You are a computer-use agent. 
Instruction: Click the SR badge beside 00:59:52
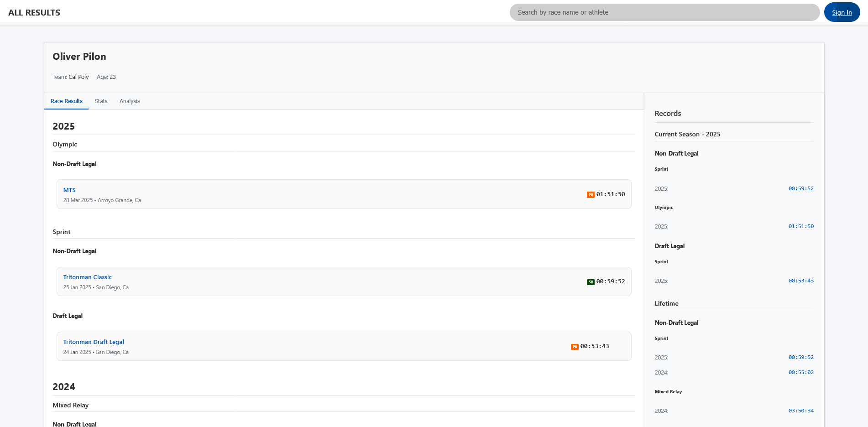click(x=591, y=282)
